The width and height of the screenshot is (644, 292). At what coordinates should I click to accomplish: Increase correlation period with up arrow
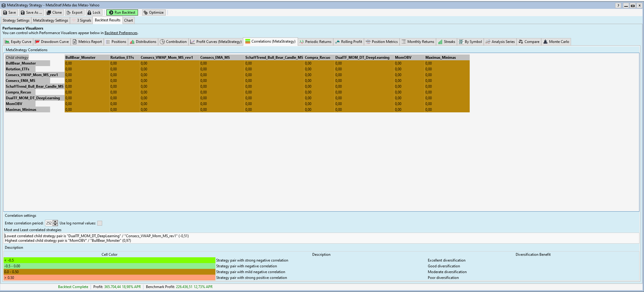tap(55, 222)
